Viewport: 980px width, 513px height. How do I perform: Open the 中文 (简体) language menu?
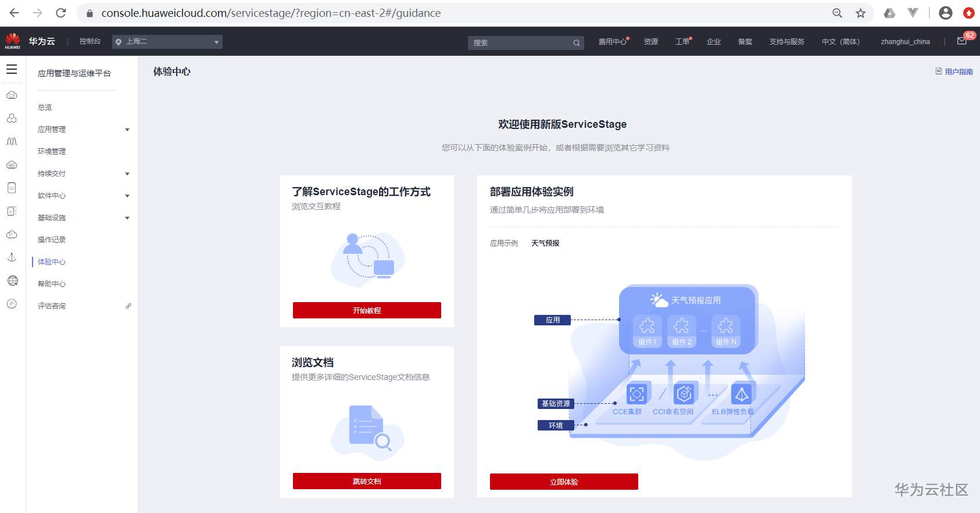point(840,42)
